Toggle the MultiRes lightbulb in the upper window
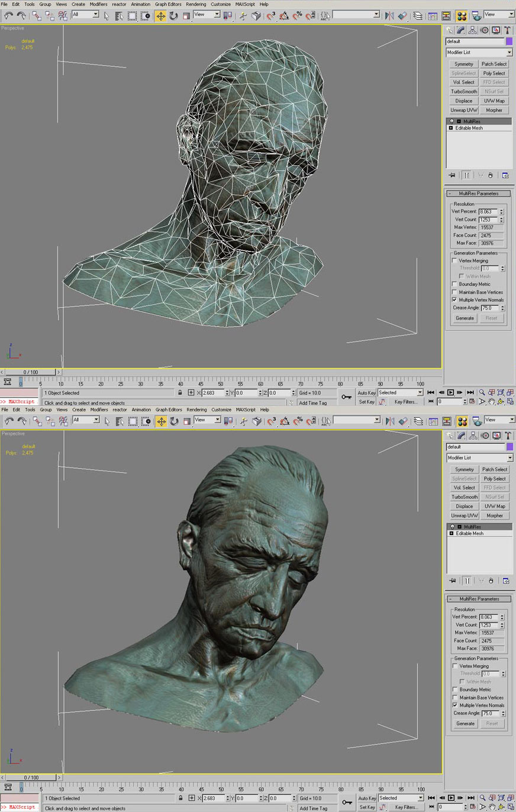516x812 pixels. (451, 121)
